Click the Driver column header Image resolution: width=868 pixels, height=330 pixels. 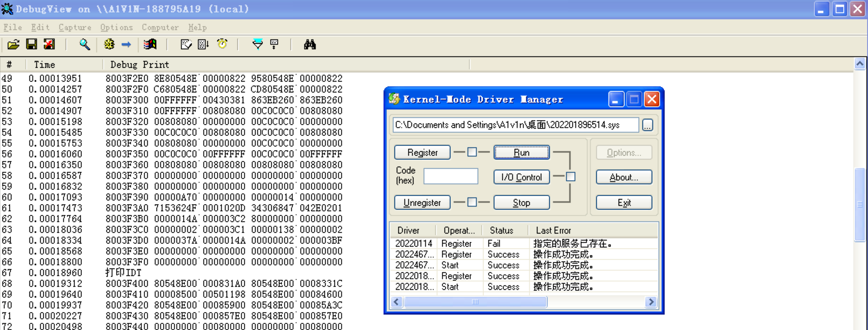(x=413, y=230)
